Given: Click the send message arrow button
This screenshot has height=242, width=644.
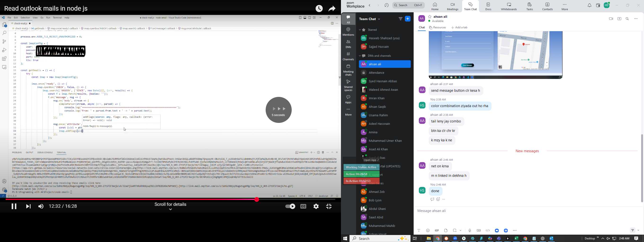Looking at the screenshot, I should (x=632, y=230).
